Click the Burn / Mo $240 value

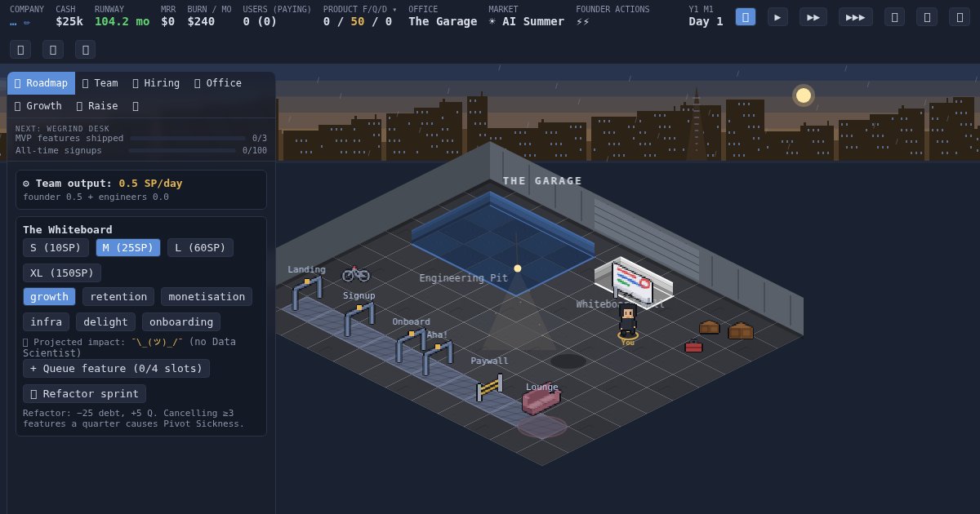pyautogui.click(x=201, y=21)
